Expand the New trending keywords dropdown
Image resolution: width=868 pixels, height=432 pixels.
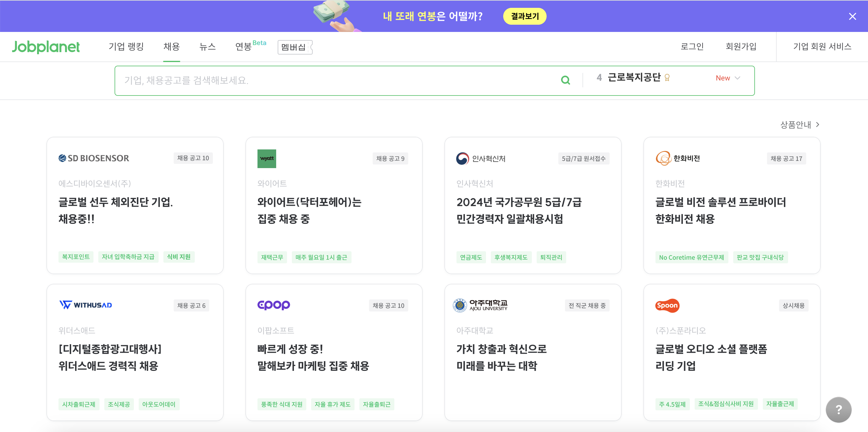click(728, 78)
